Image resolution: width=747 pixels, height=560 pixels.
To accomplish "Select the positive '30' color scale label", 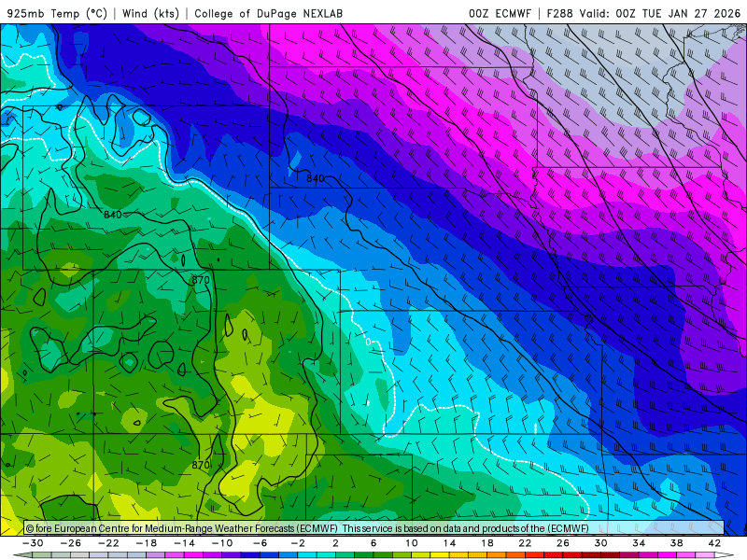I will click(x=601, y=543).
